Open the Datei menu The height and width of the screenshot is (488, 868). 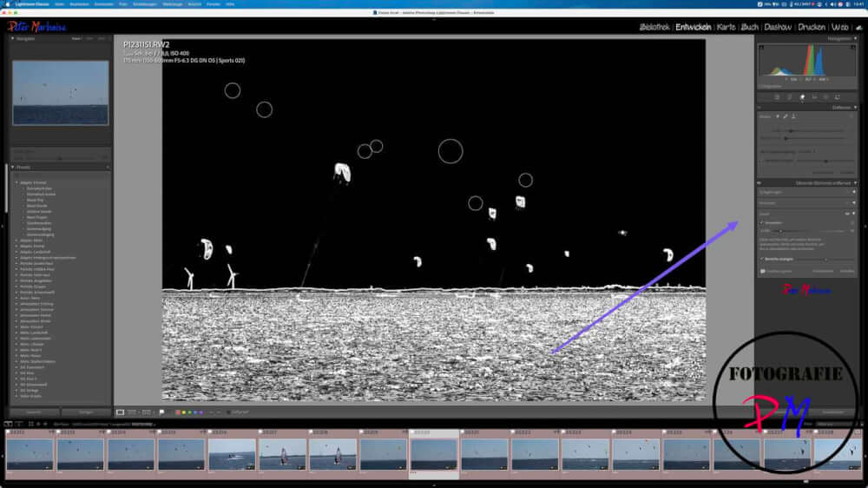(x=59, y=3)
